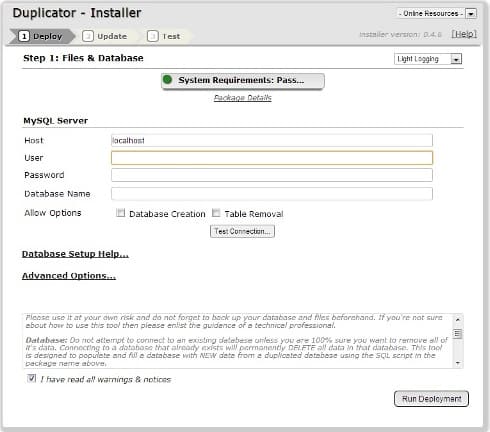The height and width of the screenshot is (432, 490).
Task: Select the Deploy step tab
Action: 42,36
